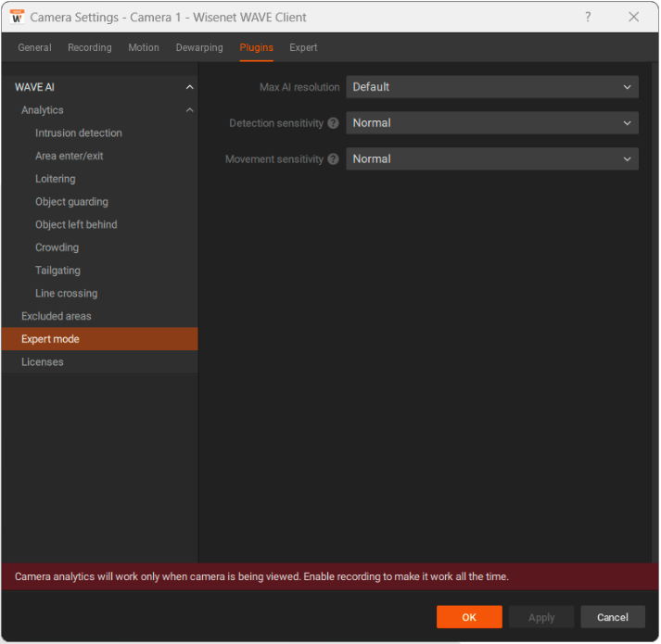Click the Movement sensitivity label
This screenshot has height=644, width=661.
point(274,158)
